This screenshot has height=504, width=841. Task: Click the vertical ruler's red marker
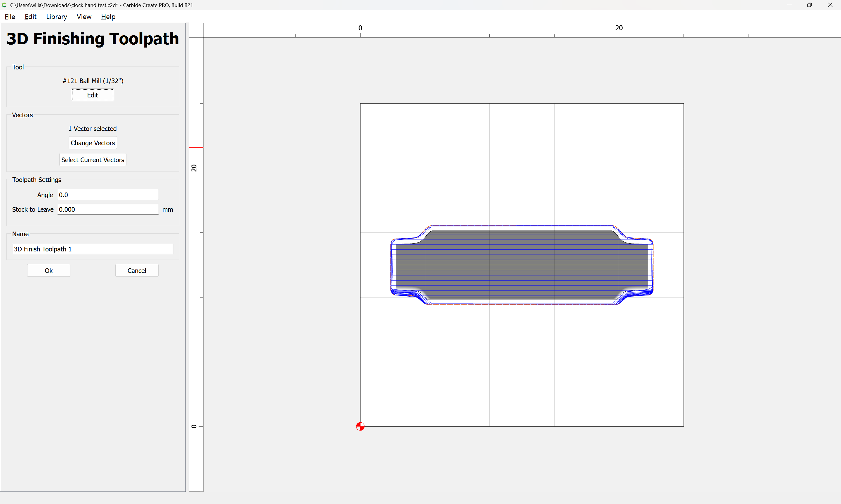(x=196, y=147)
